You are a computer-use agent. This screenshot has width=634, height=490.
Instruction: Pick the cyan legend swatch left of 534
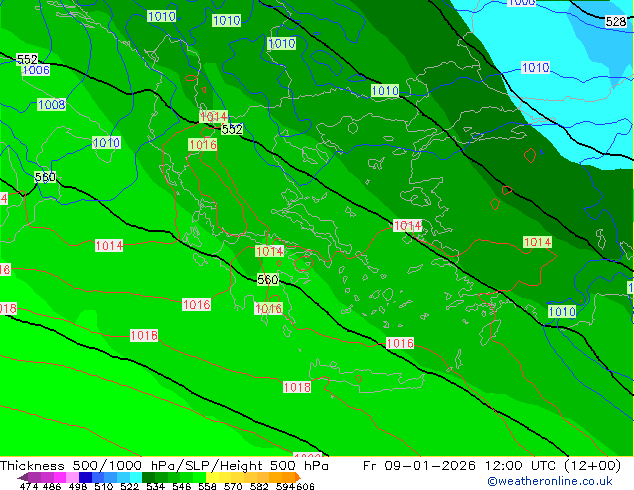[136, 477]
